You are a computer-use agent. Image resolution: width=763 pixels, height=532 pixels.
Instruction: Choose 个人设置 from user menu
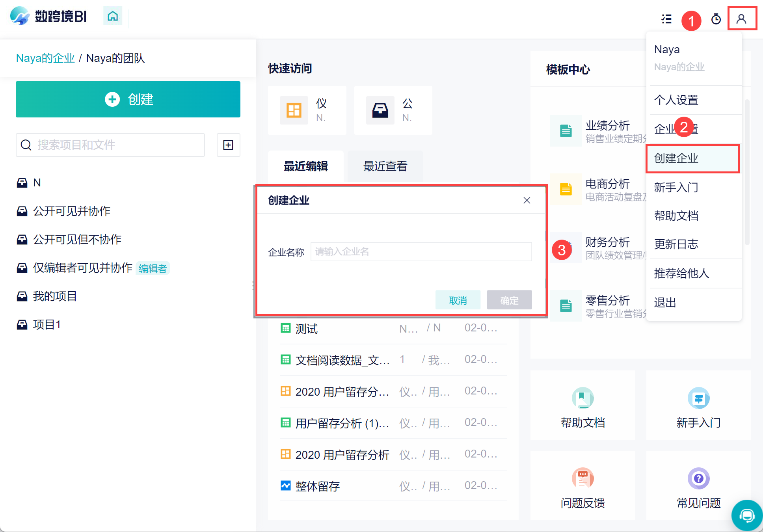[676, 100]
